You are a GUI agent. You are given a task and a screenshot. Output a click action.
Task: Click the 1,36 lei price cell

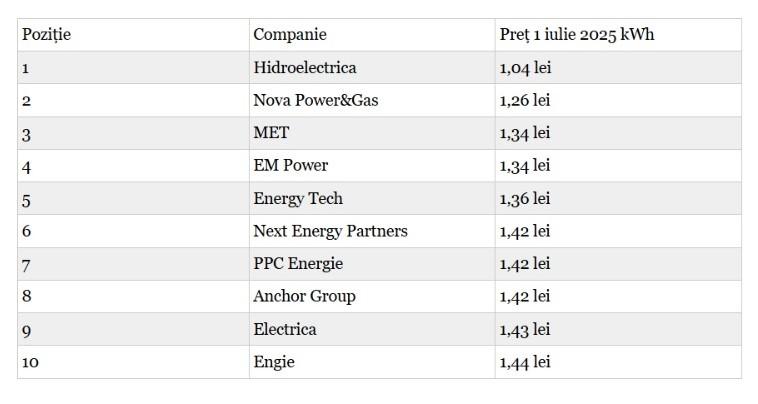pyautogui.click(x=525, y=198)
